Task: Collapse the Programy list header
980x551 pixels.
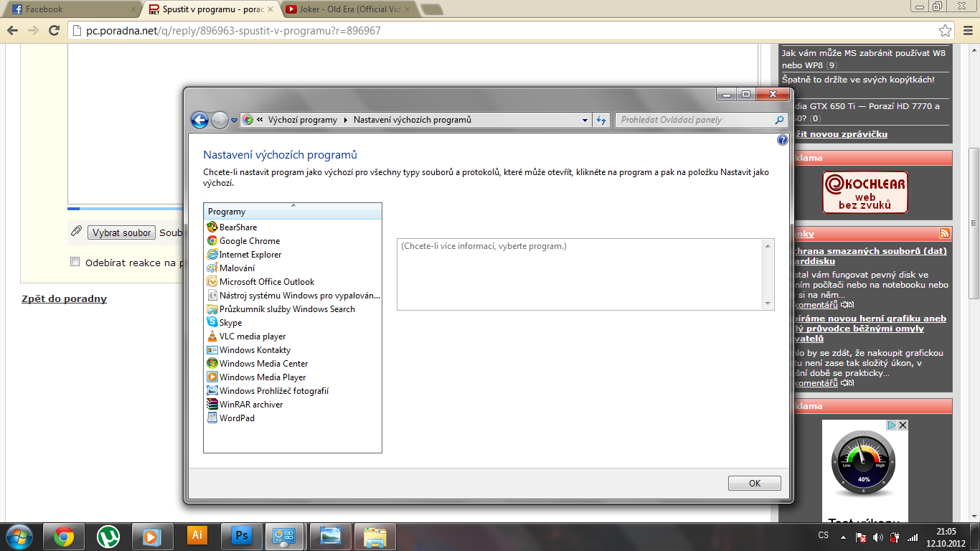Action: click(x=293, y=211)
